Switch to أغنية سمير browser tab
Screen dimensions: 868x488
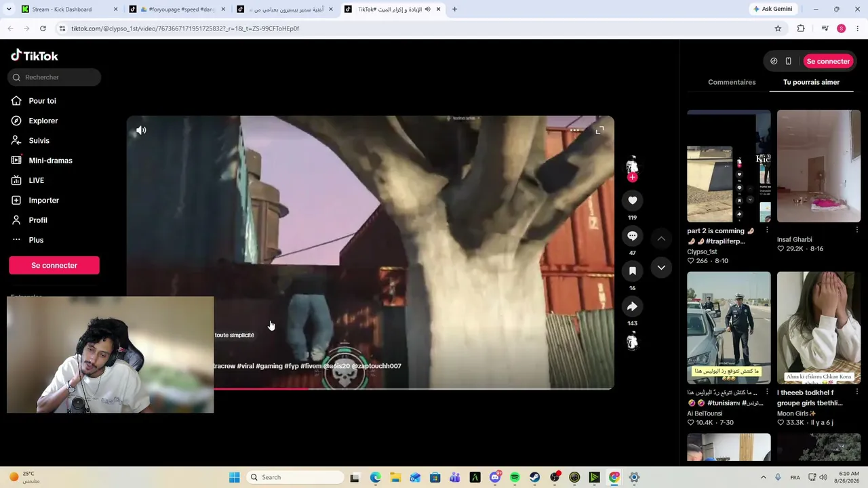285,9
